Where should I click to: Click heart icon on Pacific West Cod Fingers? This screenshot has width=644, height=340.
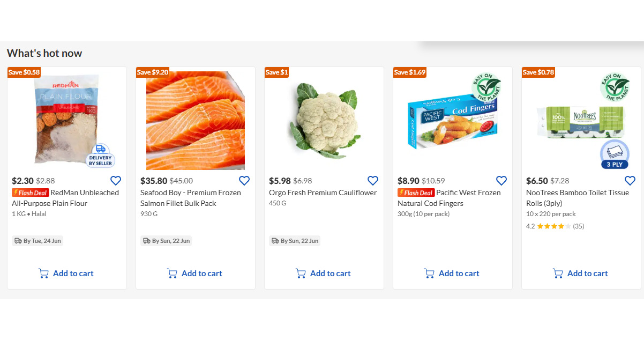point(501,181)
